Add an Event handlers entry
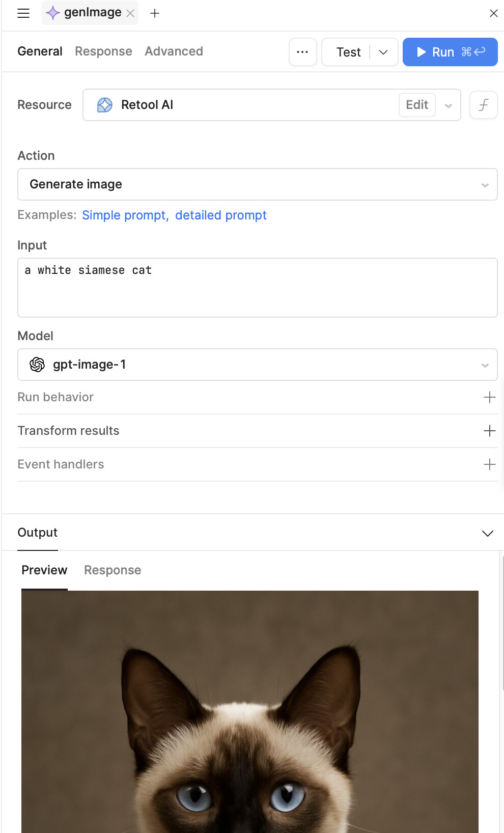The width and height of the screenshot is (504, 833). click(x=489, y=464)
